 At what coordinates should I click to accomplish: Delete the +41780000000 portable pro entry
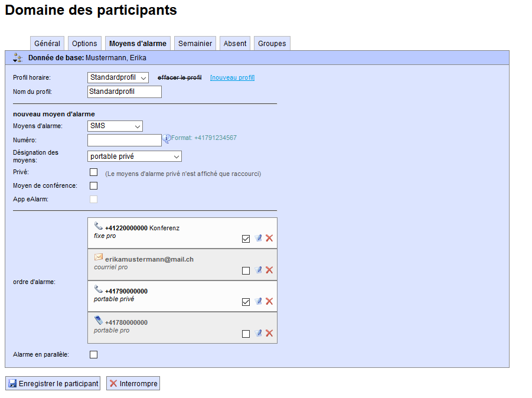coord(269,333)
